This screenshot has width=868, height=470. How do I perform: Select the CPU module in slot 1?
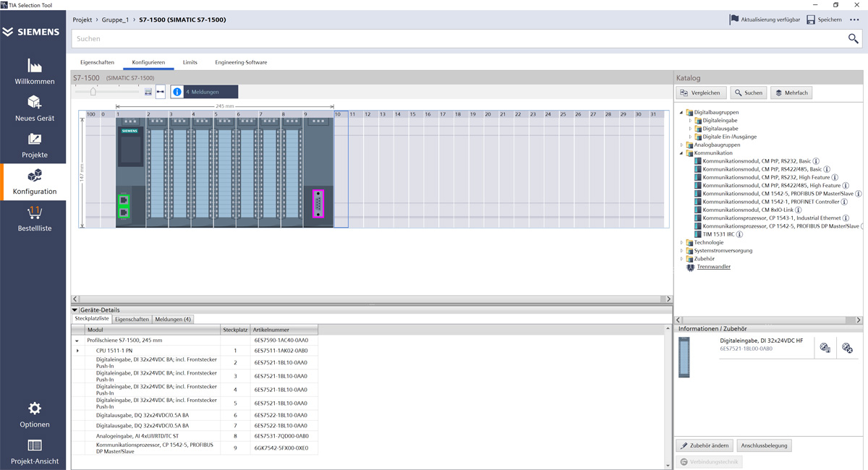(x=130, y=172)
